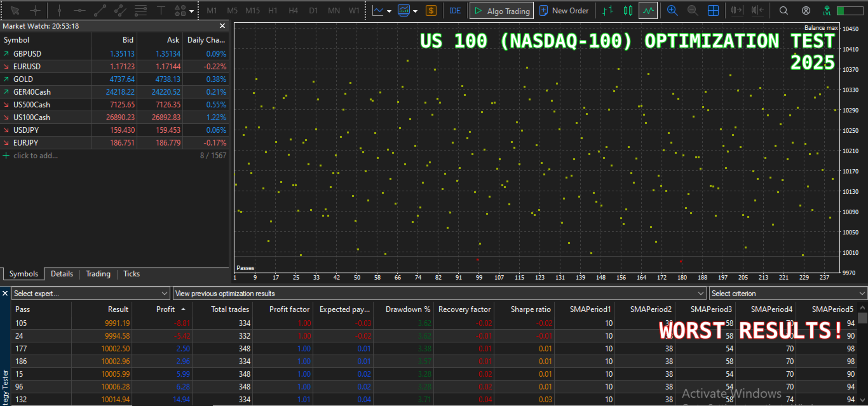Select the EURJPY symbol row

click(x=115, y=143)
